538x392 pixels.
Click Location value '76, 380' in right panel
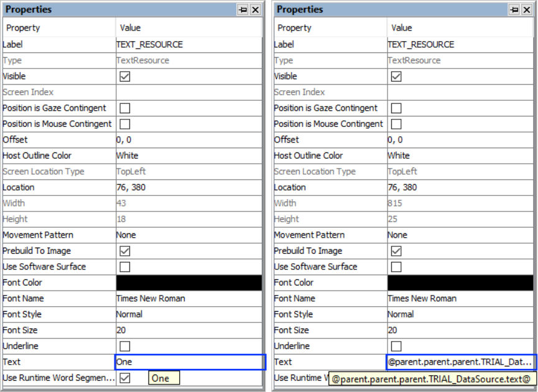pos(460,187)
